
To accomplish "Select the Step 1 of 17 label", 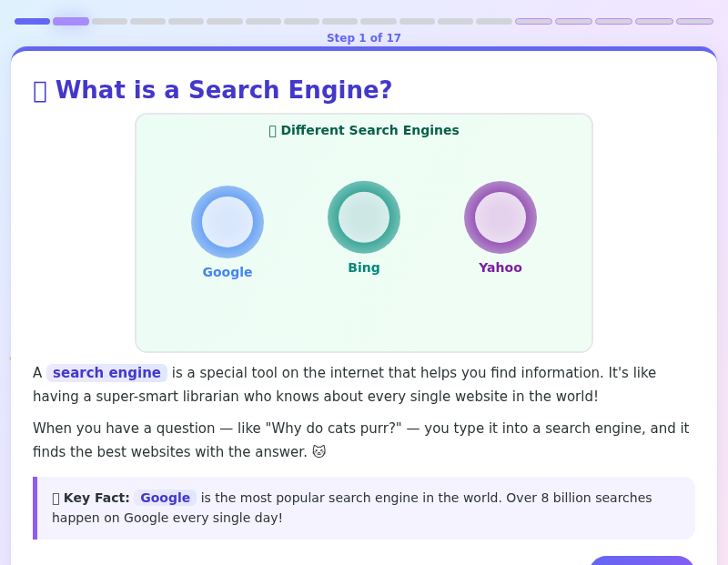I will (363, 38).
